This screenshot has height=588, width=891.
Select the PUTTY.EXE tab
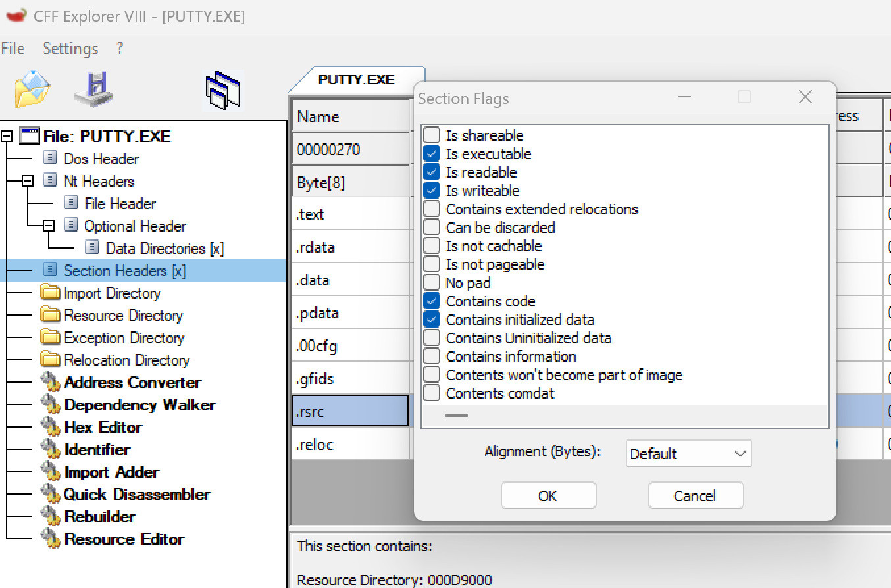pos(357,80)
